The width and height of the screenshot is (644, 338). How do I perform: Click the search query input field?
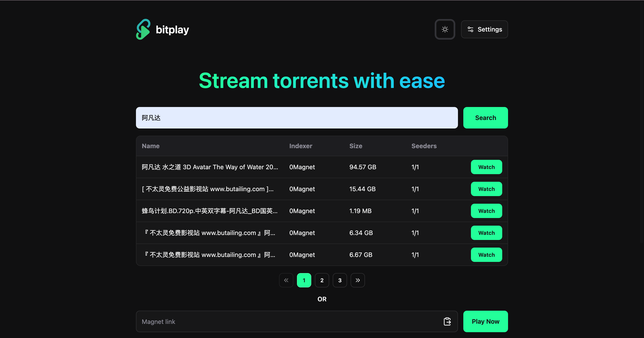[297, 118]
